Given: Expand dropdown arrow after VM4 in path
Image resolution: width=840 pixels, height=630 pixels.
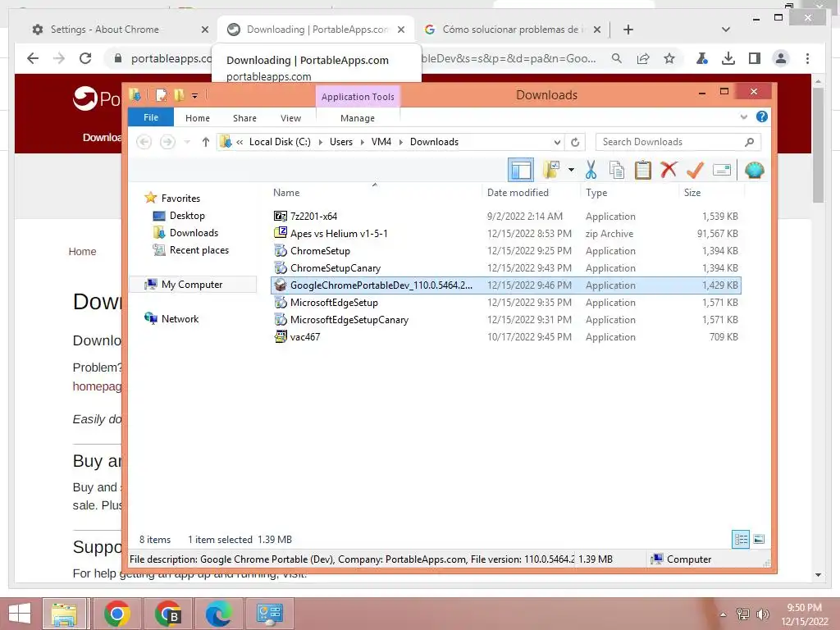Looking at the screenshot, I should (400, 142).
